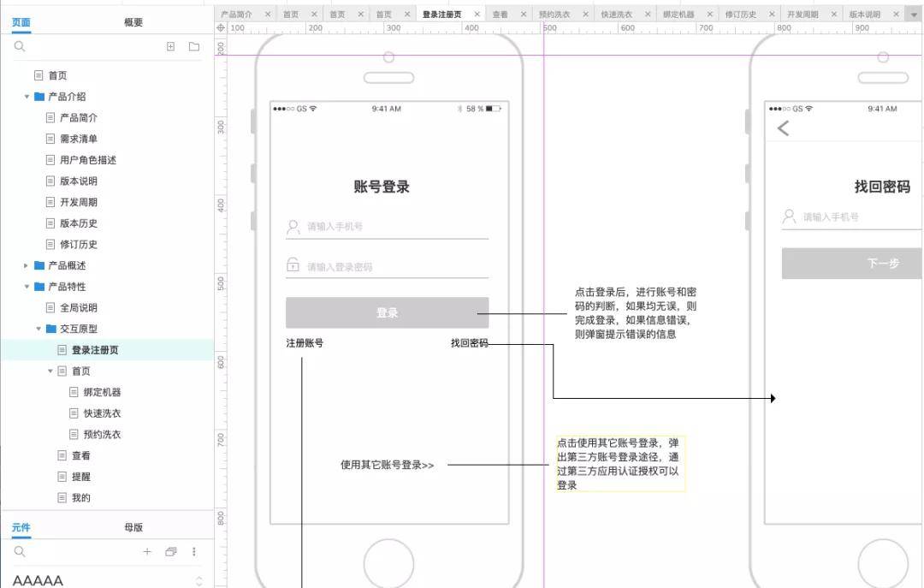Select the yellow note about 第三方账号登录
Image resolution: width=924 pixels, height=588 pixels.
point(620,464)
